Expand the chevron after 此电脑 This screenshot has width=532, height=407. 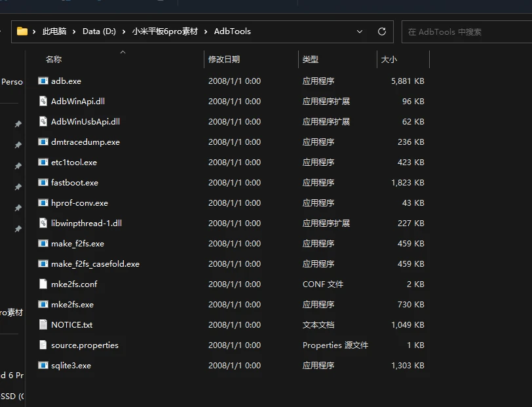click(x=74, y=31)
